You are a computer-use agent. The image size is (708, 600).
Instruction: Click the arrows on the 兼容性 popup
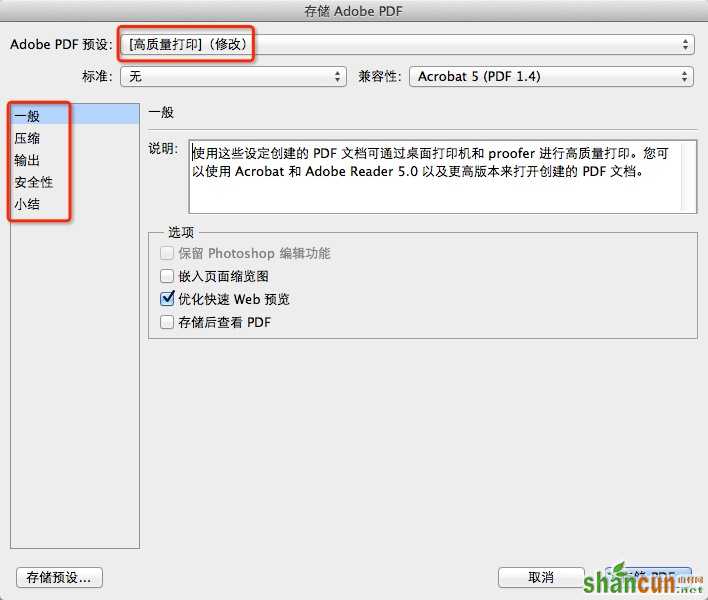click(x=685, y=76)
